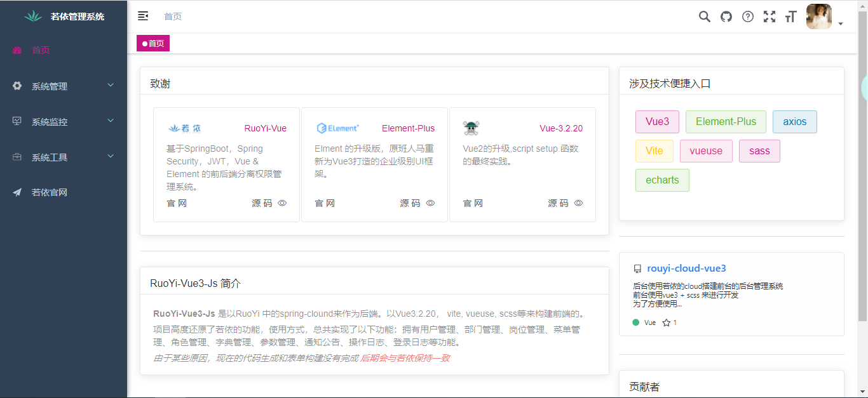The image size is (868, 398).
Task: Open the help question-mark icon
Action: [x=747, y=17]
